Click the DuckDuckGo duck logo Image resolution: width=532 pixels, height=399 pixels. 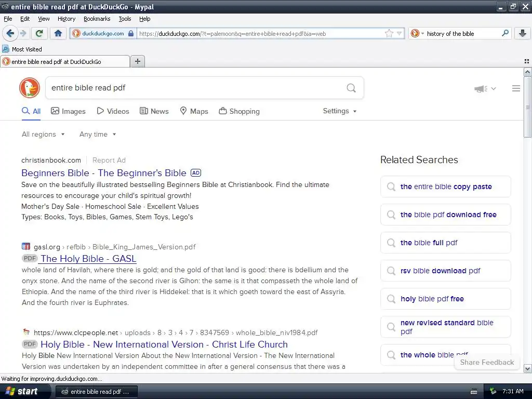(x=30, y=88)
